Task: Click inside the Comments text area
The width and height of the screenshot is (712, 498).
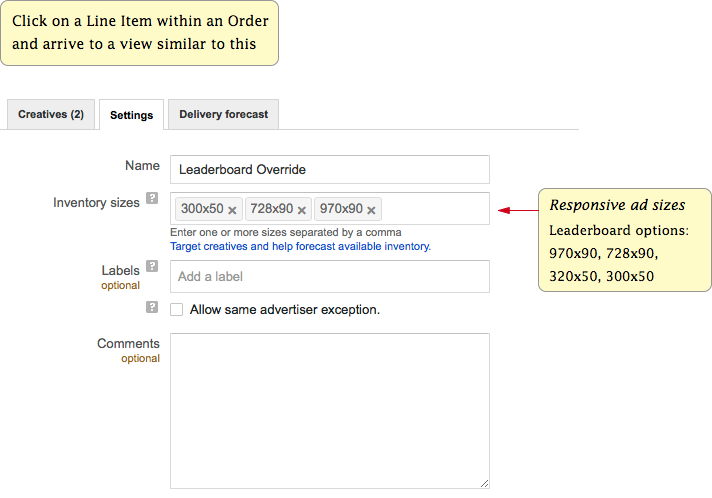Action: click(x=330, y=411)
